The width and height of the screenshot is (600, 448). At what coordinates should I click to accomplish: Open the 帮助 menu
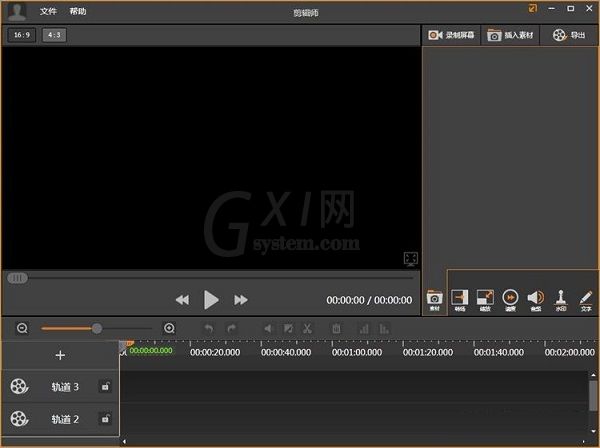point(78,11)
